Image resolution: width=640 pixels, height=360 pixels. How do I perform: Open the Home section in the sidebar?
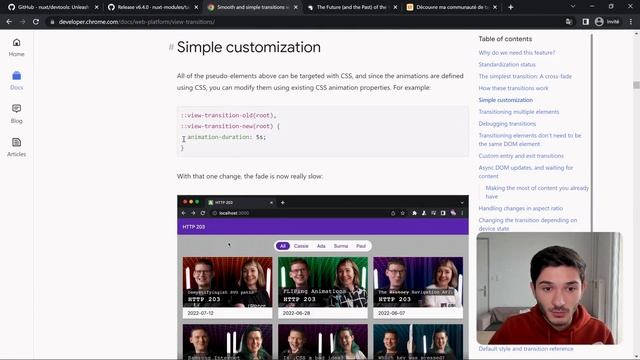click(x=16, y=47)
